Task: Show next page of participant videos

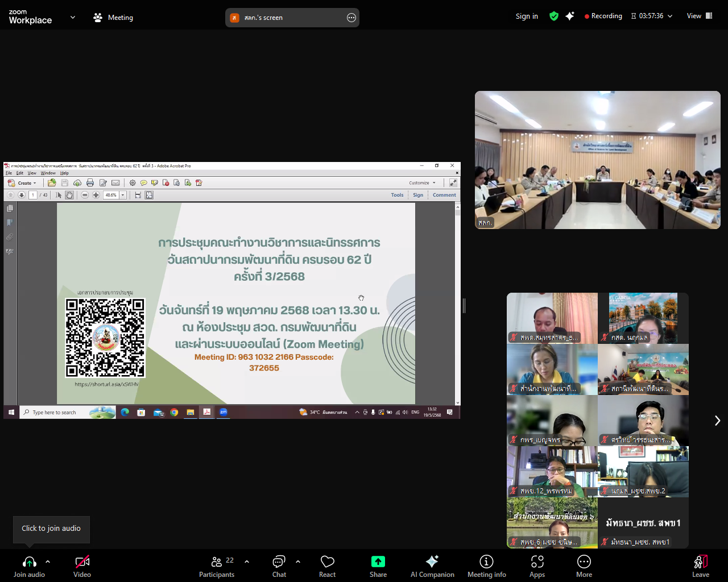Action: 717,421
